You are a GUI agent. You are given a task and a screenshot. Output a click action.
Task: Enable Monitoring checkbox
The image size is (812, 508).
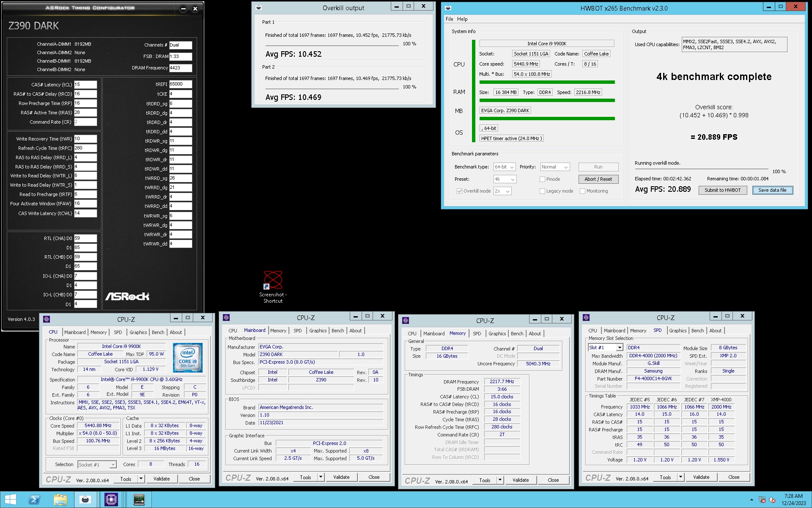pyautogui.click(x=582, y=191)
